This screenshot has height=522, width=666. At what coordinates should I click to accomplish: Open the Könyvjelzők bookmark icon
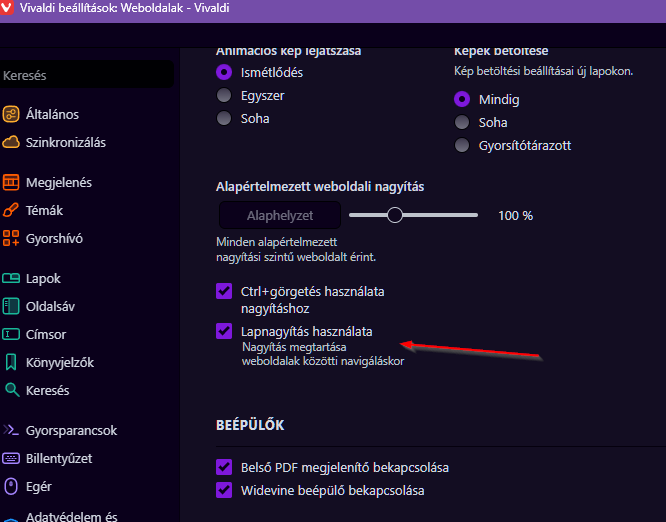(x=11, y=362)
